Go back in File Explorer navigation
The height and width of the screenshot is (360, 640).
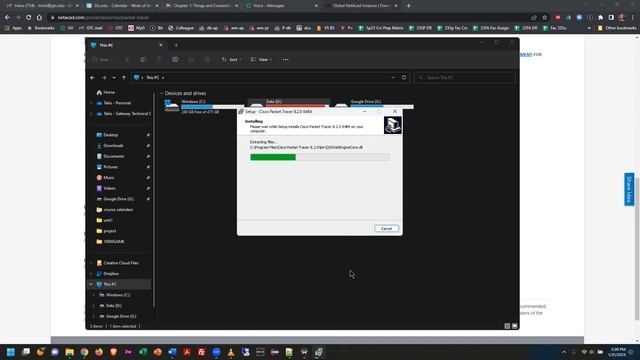(92, 78)
